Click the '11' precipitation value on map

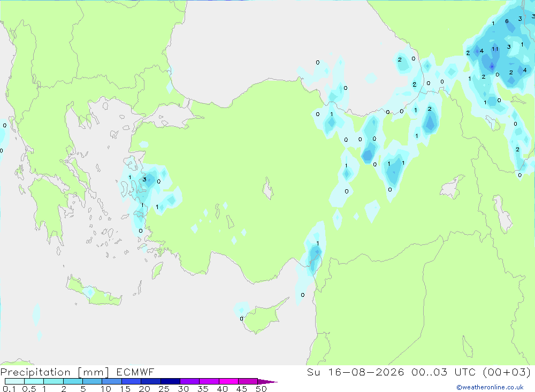click(495, 49)
